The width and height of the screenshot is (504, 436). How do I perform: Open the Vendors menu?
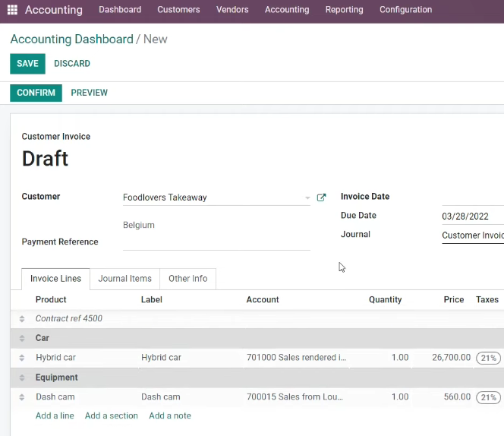pyautogui.click(x=232, y=10)
